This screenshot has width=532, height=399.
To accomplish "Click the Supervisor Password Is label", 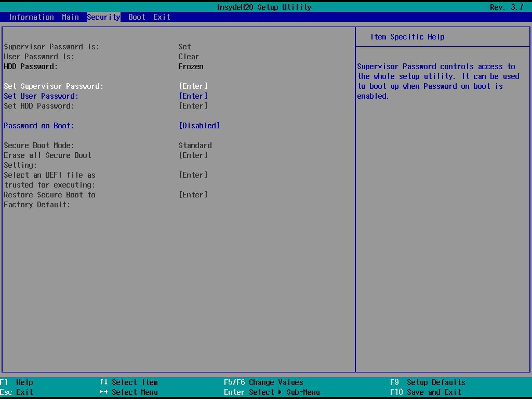I will (x=51, y=47).
